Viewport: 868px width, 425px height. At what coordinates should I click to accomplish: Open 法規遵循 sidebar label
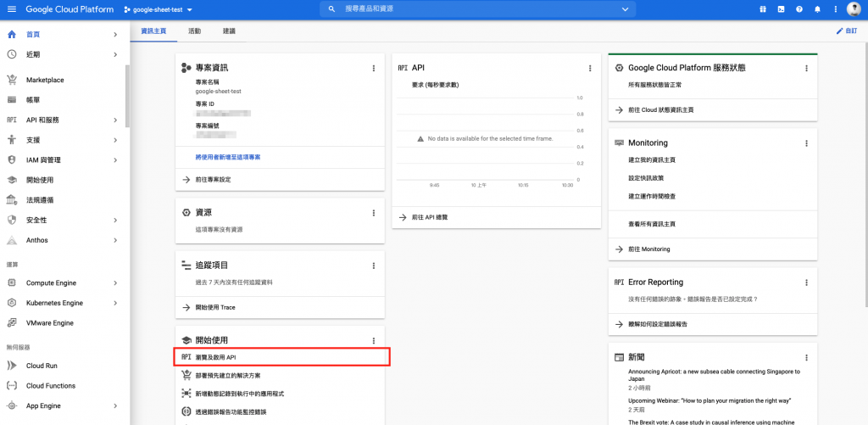click(40, 200)
